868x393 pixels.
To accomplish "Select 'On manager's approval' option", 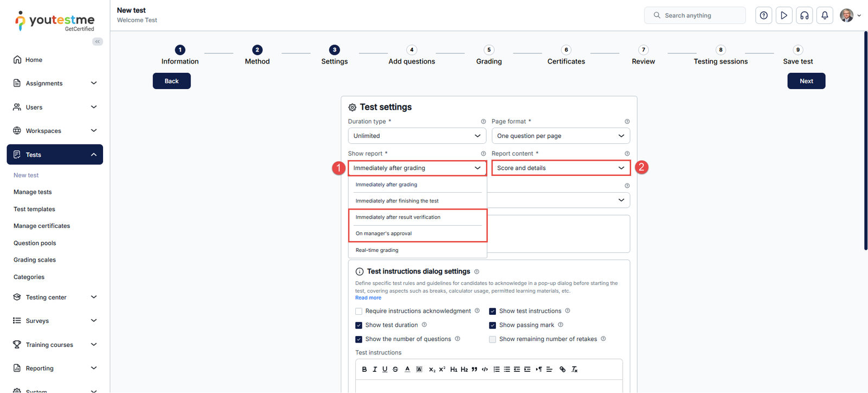I will click(384, 234).
